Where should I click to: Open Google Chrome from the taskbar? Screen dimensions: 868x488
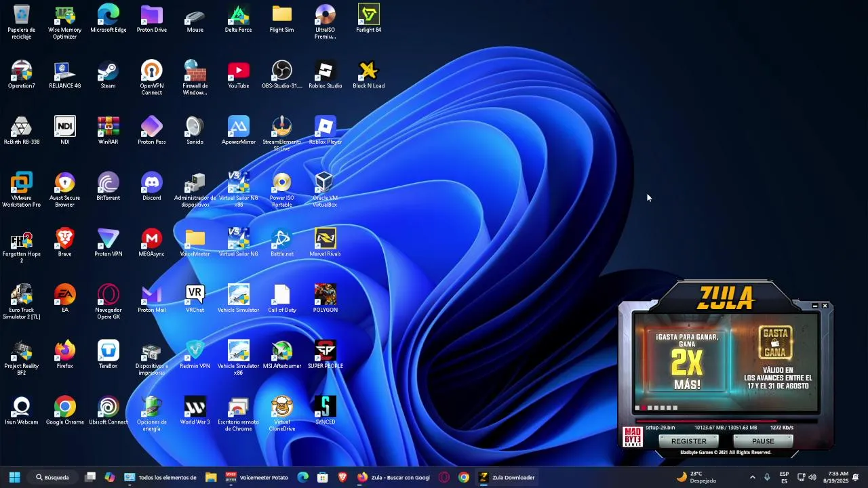pos(464,477)
